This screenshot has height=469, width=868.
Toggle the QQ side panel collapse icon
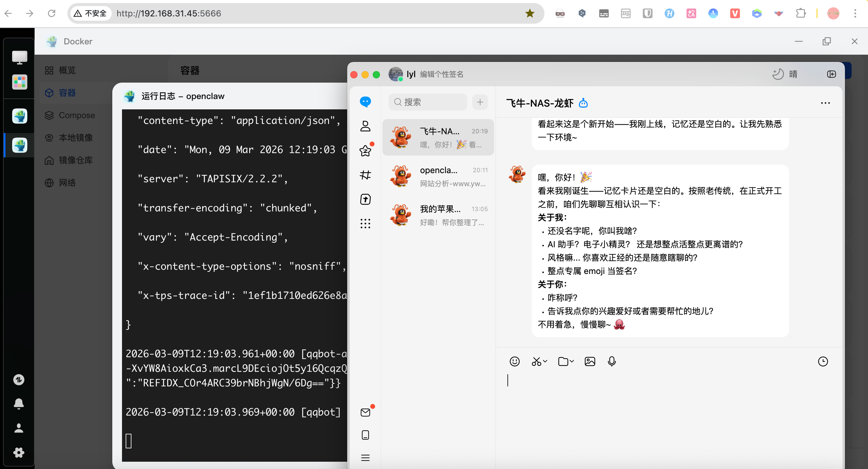831,74
